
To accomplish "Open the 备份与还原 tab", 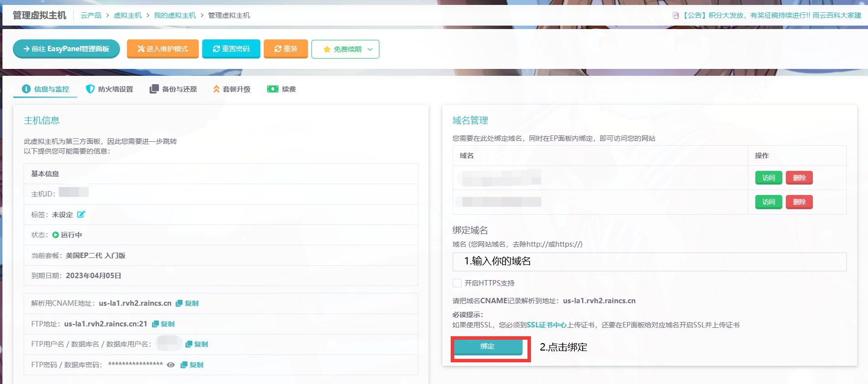I will tap(173, 89).
